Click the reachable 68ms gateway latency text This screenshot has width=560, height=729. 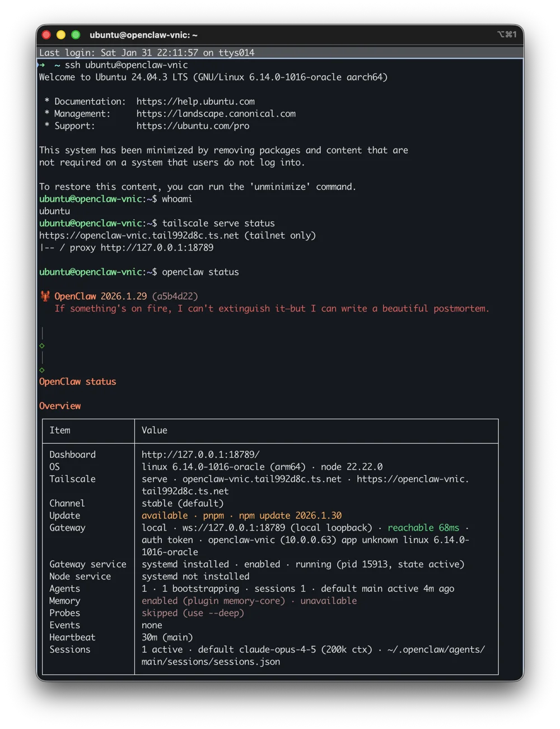(x=423, y=527)
